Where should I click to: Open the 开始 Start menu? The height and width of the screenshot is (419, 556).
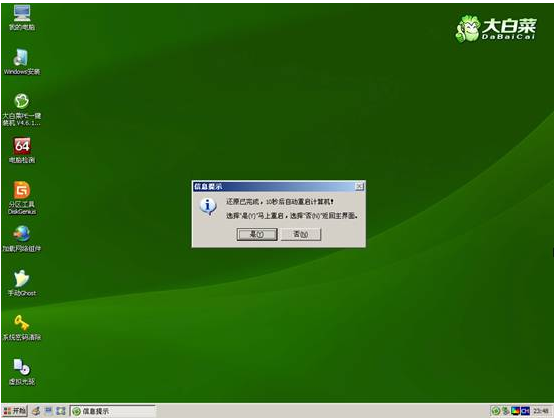pyautogui.click(x=15, y=411)
